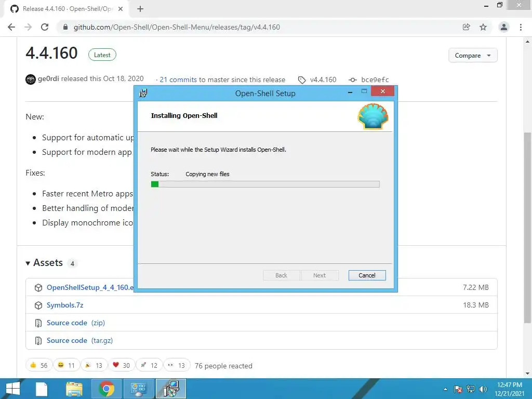
Task: Open the network tray icon
Action: [x=471, y=389]
